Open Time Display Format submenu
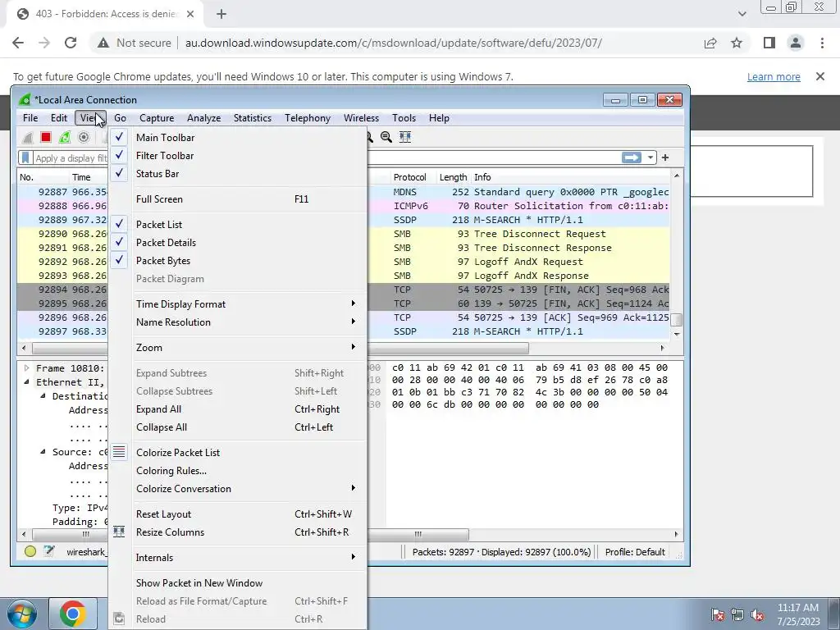Viewport: 840px width, 630px height. tap(238, 304)
